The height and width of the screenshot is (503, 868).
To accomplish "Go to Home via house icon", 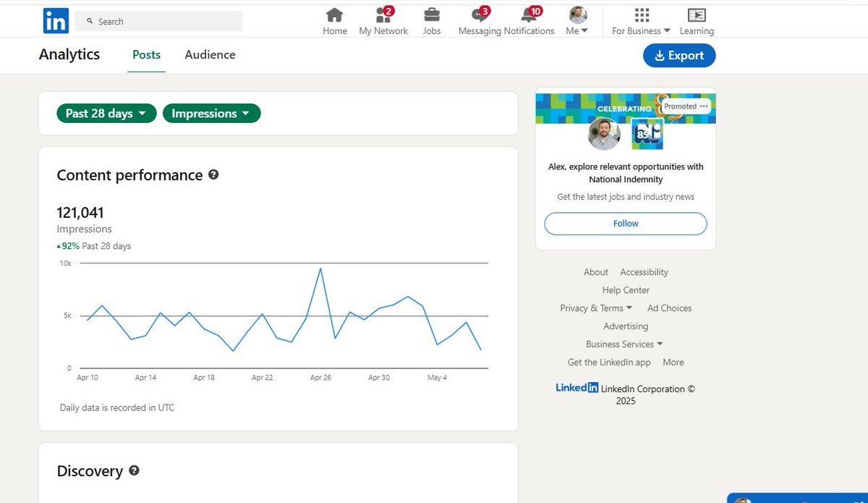I will tap(334, 15).
